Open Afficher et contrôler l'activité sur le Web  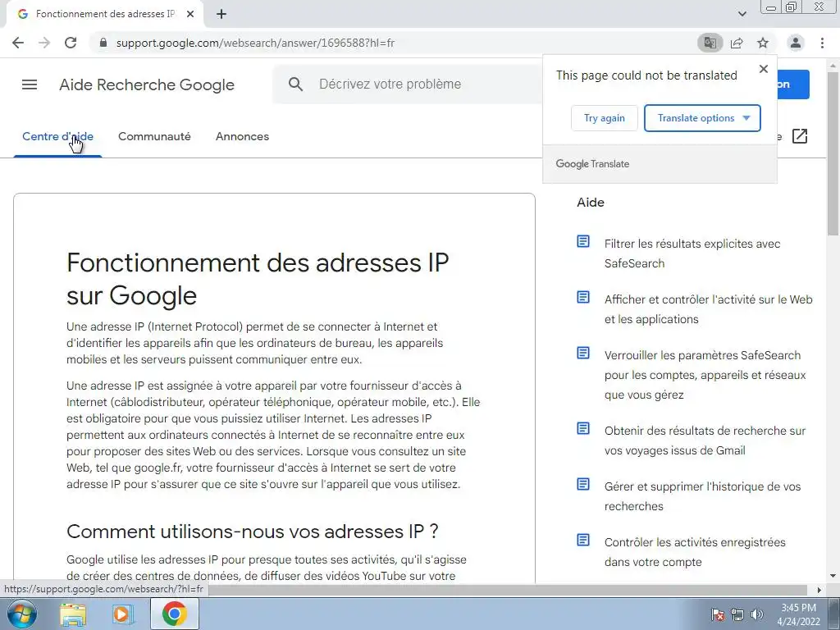click(x=708, y=309)
